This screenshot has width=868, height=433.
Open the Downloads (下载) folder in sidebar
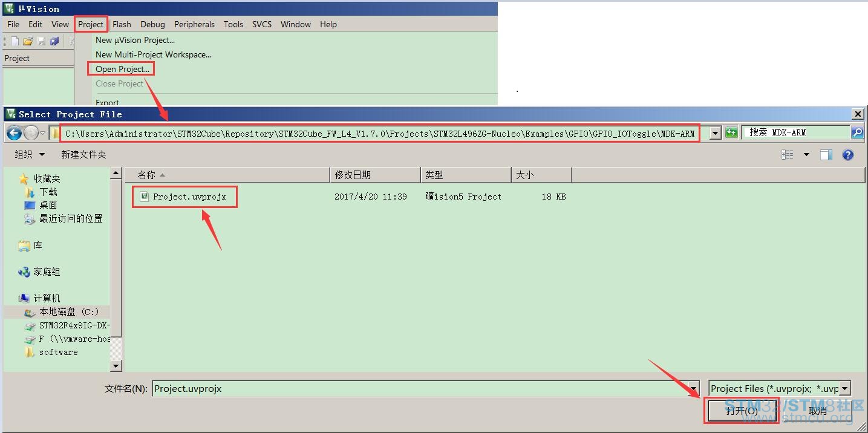[41, 192]
